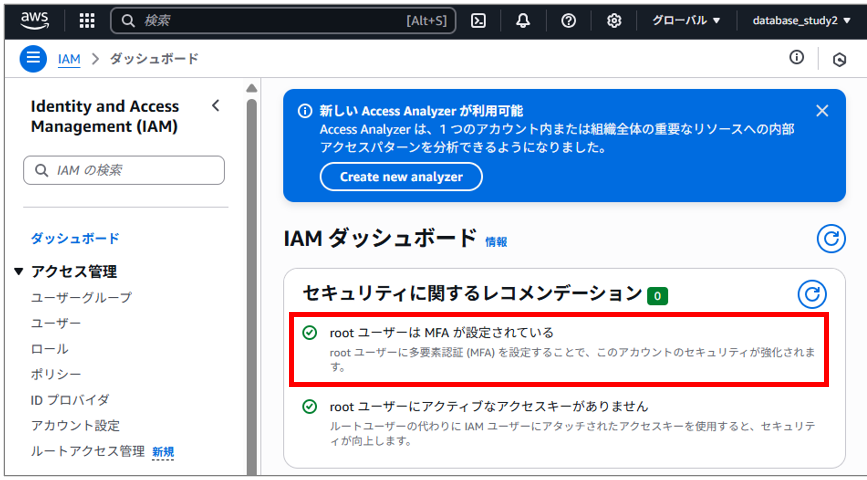Viewport: 867px width, 480px height.
Task: Select ダッシュボード in the sidebar
Action: point(75,238)
